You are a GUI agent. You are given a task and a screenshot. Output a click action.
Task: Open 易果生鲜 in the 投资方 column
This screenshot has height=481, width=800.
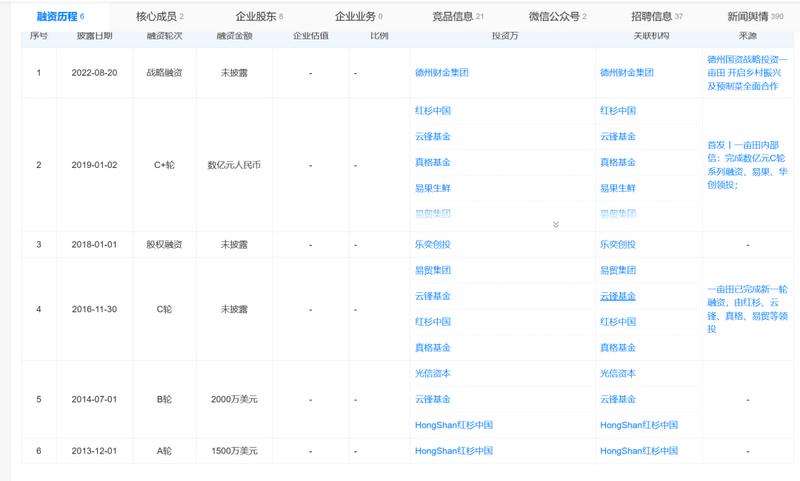click(433, 188)
